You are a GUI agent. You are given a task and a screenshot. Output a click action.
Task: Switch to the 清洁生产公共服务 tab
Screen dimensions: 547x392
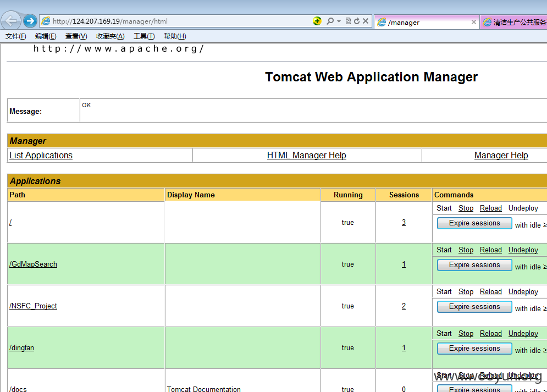pos(514,23)
